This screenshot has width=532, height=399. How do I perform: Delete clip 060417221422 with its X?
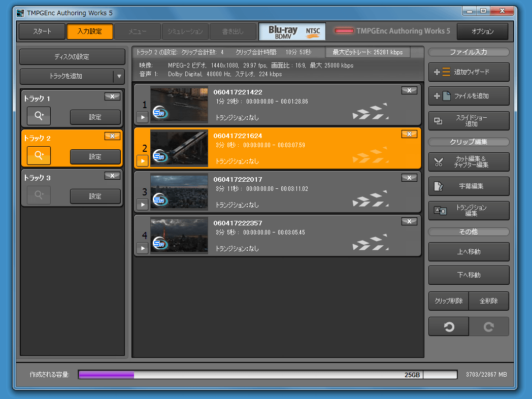[409, 90]
